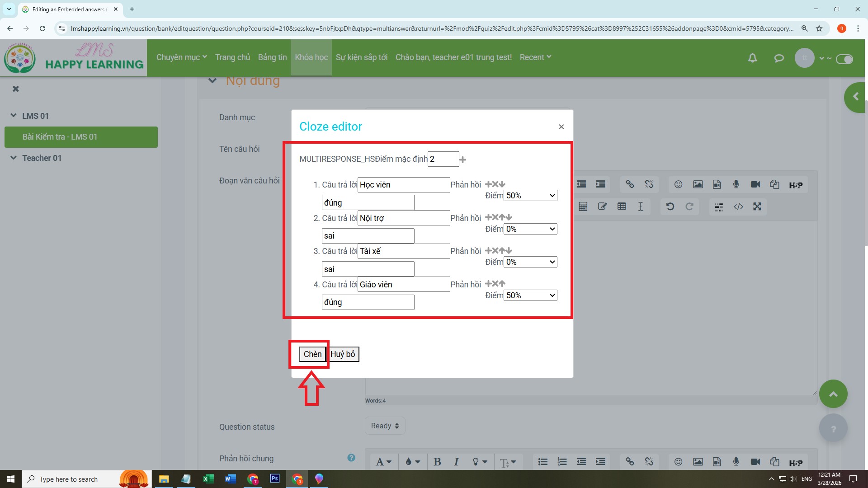868x488 pixels.
Task: Open the messages chat bubble icon
Action: click(778, 58)
